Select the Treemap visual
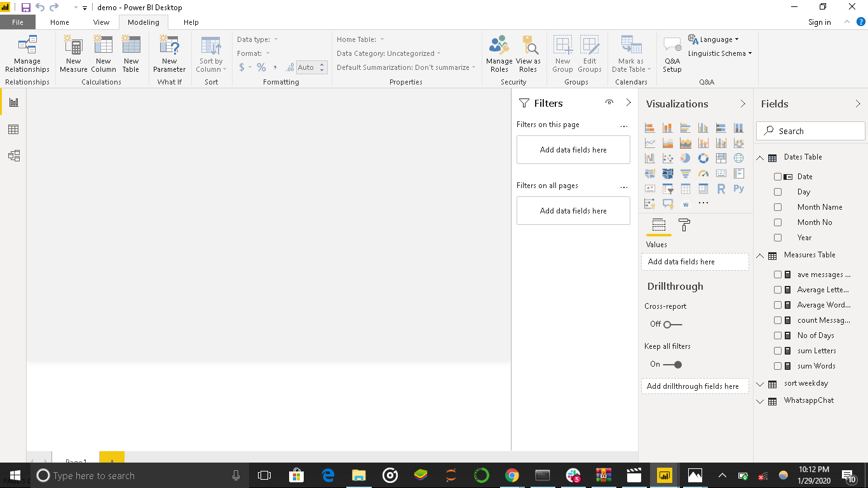Image resolution: width=868 pixels, height=488 pixels. (x=721, y=158)
